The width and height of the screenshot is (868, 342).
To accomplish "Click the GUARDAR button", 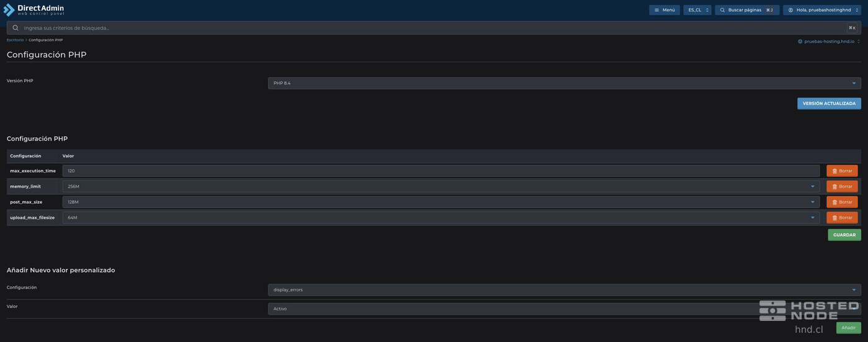I will pyautogui.click(x=844, y=235).
